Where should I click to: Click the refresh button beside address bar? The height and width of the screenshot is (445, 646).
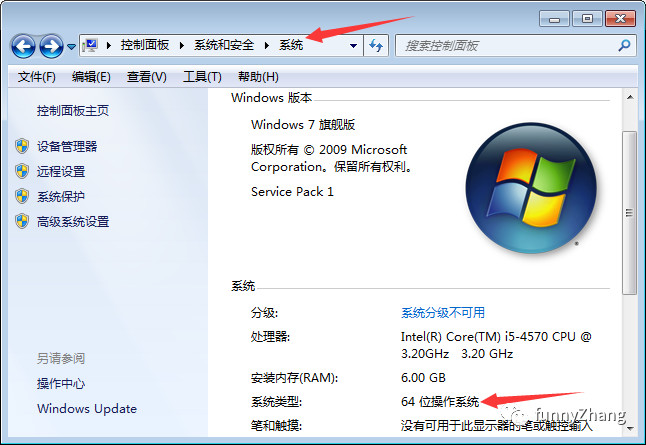pyautogui.click(x=376, y=45)
